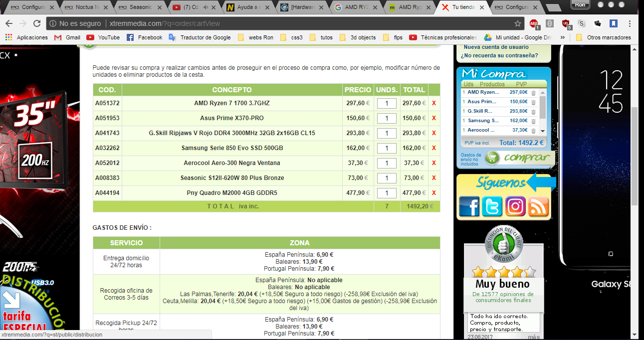Trash Samsung item in Mi Compra
The height and width of the screenshot is (340, 644).
coord(533,121)
